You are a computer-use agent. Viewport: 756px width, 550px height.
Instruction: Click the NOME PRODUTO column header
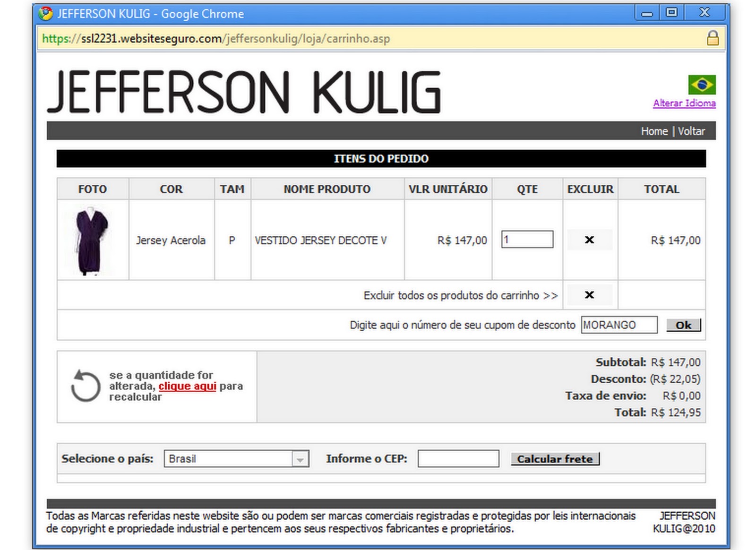(x=327, y=189)
